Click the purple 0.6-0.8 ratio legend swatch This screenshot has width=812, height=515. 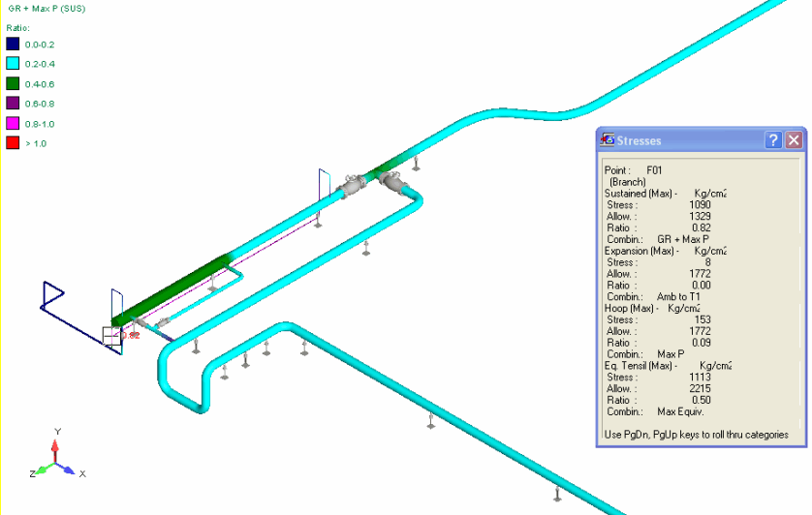click(13, 103)
